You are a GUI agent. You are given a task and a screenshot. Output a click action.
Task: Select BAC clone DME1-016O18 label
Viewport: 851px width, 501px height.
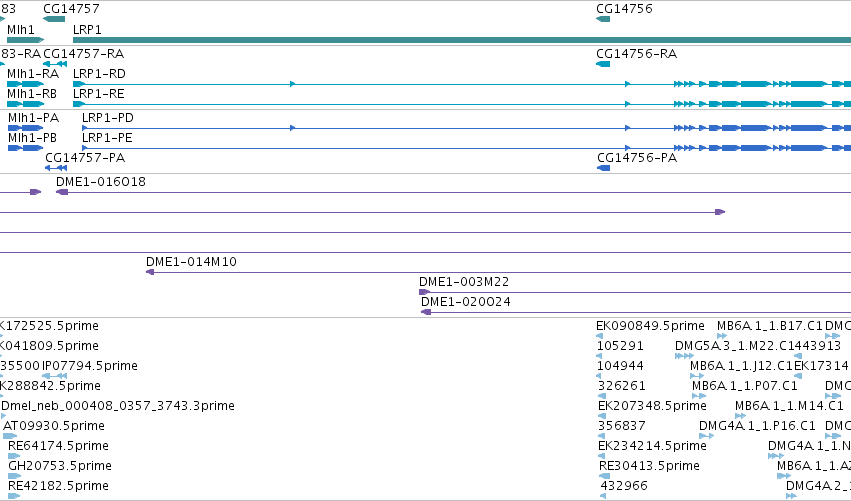[x=101, y=182]
